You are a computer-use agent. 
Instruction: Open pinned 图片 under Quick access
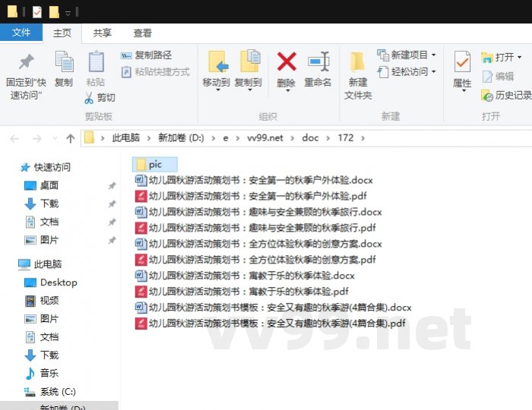click(x=42, y=240)
